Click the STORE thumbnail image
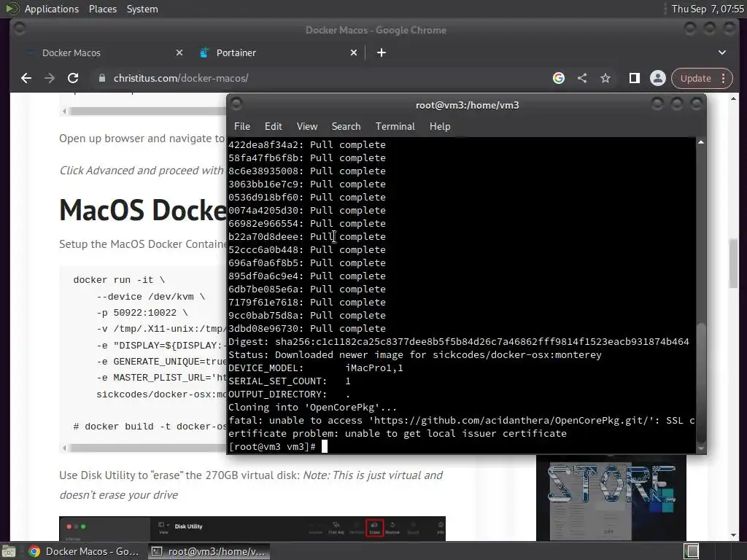The width and height of the screenshot is (747, 560). [x=611, y=497]
